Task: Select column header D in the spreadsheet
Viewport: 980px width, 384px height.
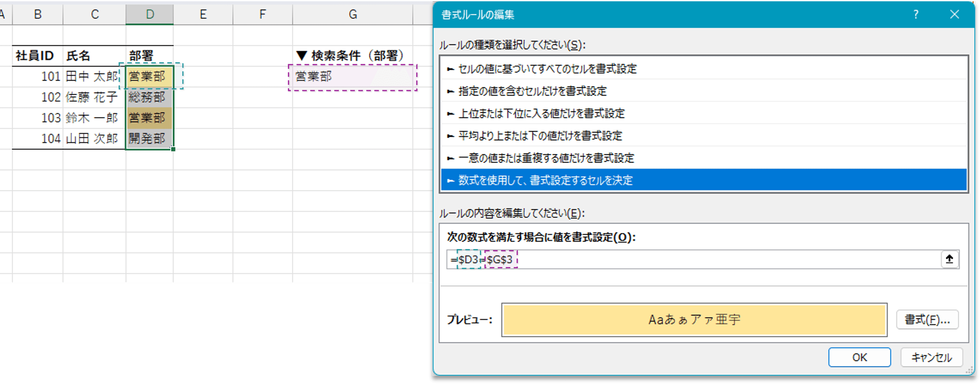Action: [149, 14]
